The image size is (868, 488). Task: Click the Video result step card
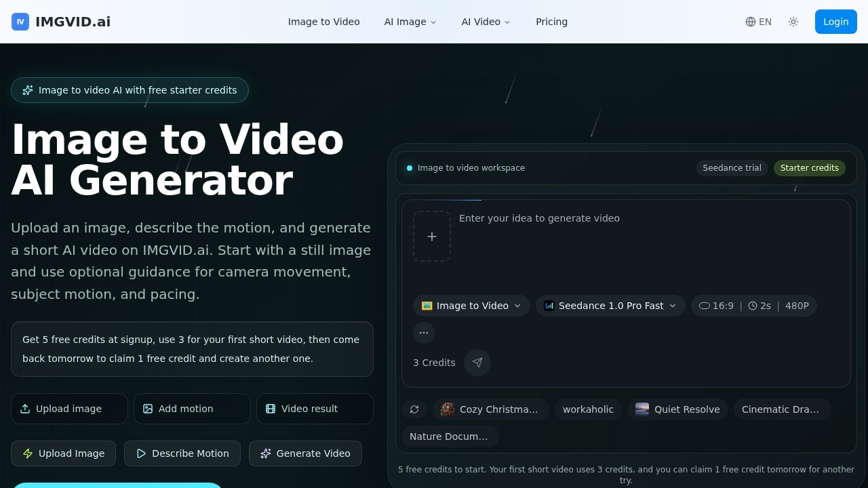tap(315, 409)
